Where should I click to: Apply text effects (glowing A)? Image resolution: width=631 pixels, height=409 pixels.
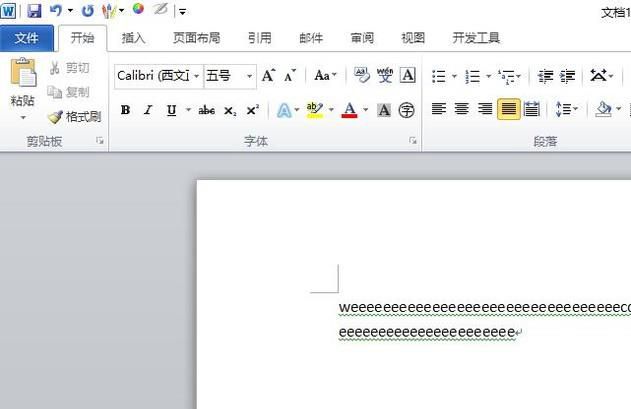click(284, 110)
